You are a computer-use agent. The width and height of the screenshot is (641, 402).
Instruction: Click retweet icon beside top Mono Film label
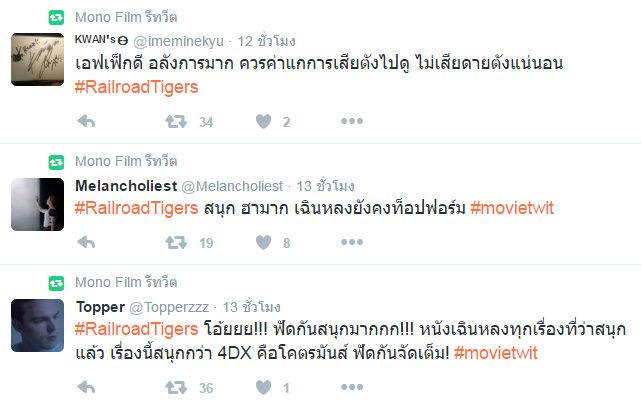pyautogui.click(x=57, y=17)
